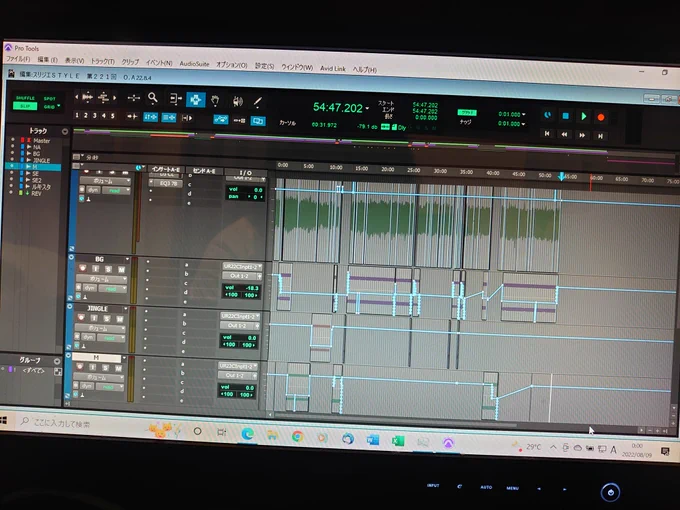Toggle input monitoring on JINGLE track
Image resolution: width=680 pixels, height=510 pixels.
pos(94,318)
